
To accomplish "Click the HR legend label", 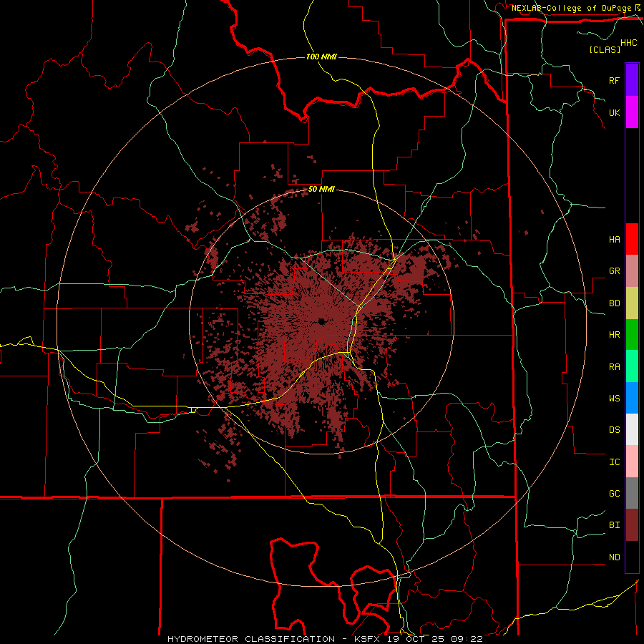I will click(x=615, y=335).
